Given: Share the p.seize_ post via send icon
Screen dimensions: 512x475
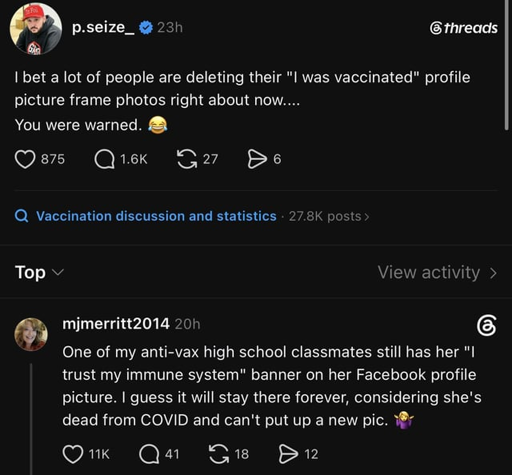Looking at the screenshot, I should click(257, 159).
